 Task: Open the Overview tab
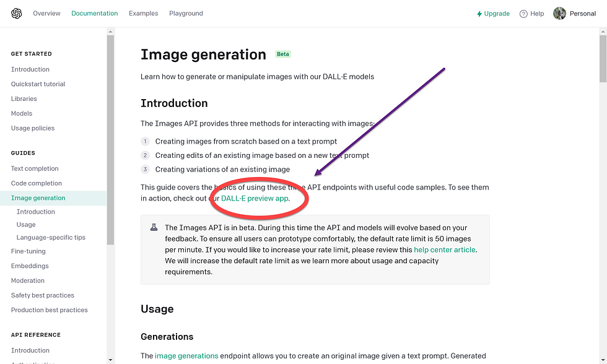46,14
